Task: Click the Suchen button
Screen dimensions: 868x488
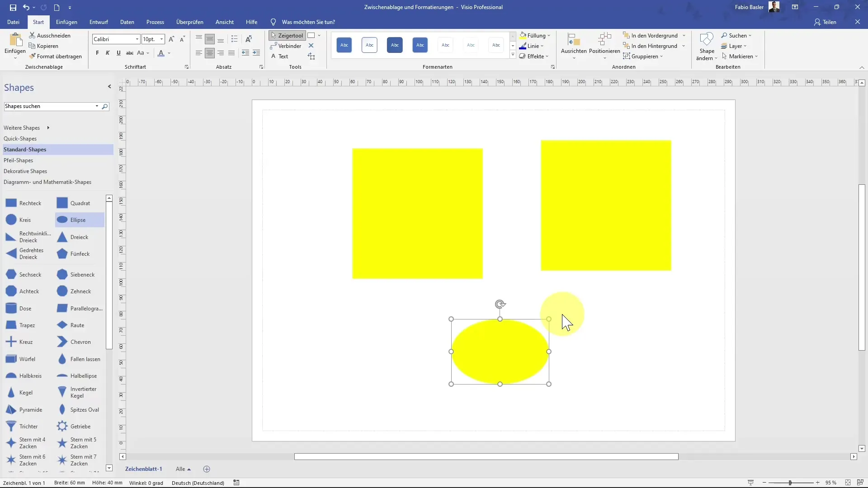Action: pos(736,35)
